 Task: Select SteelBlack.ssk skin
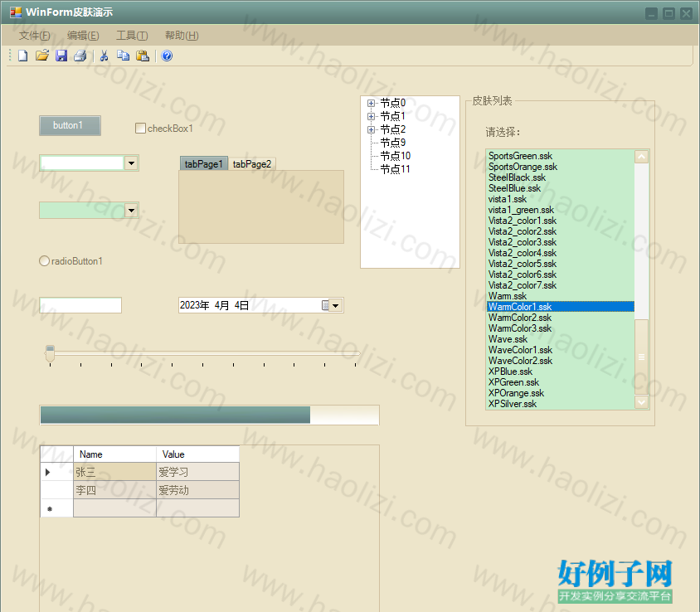click(561, 177)
